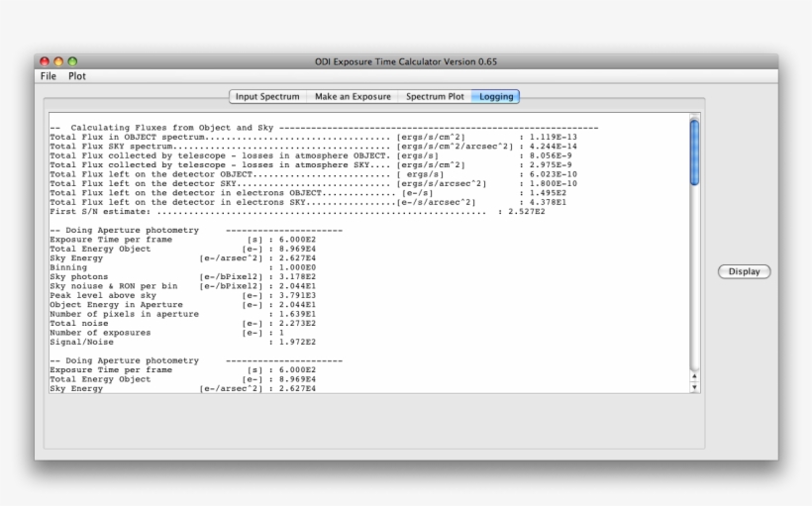Open the File menu

point(49,76)
